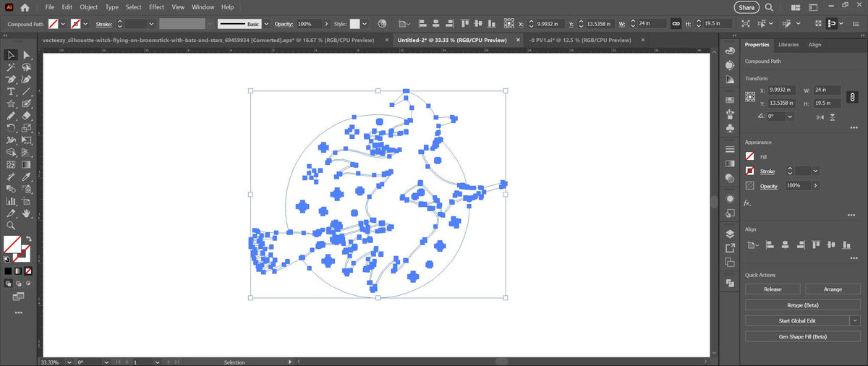
Task: Open stroke weight dropdown in Appearance panel
Action: tap(816, 171)
